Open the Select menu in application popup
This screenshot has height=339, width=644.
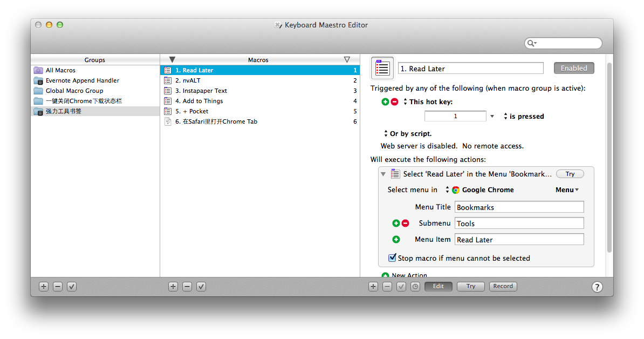pyautogui.click(x=447, y=190)
